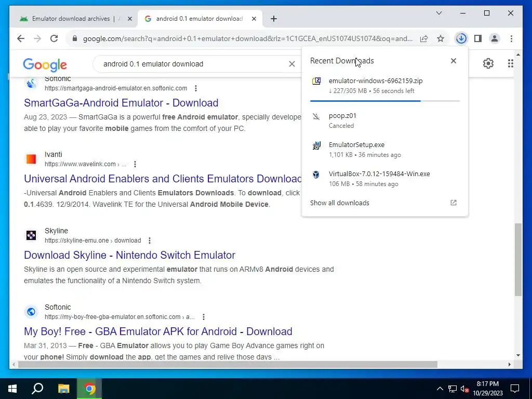Click the emulator zip download progress bar
The image size is (532, 399).
385,101
